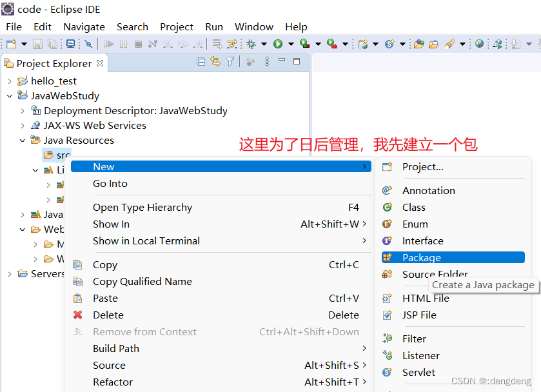Open the Navigate menu

click(x=84, y=27)
